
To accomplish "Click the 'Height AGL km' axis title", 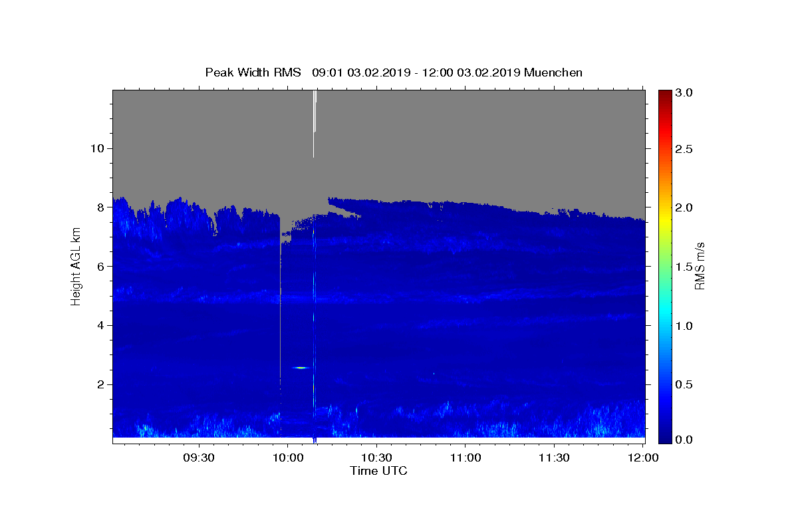I will pos(76,267).
